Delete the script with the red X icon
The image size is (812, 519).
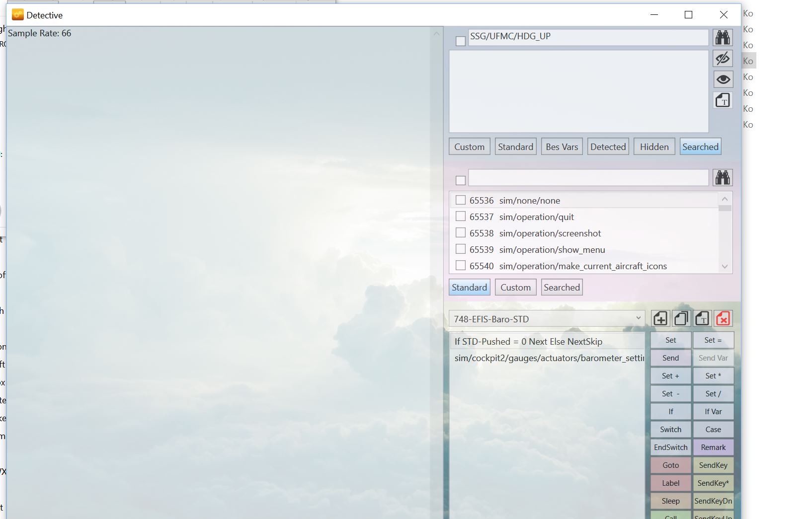(x=723, y=318)
